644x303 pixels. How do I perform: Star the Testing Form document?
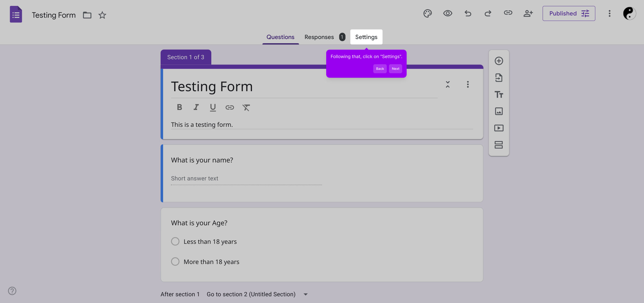tap(102, 15)
